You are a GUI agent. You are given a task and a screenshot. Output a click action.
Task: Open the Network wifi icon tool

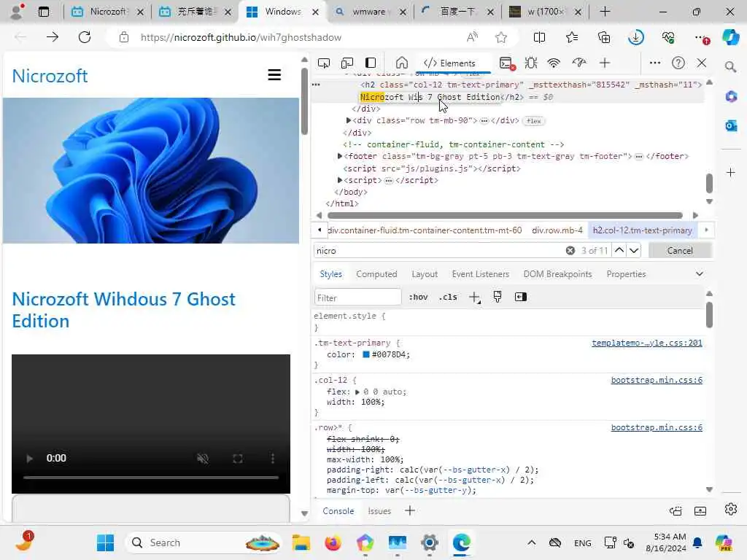tap(554, 63)
